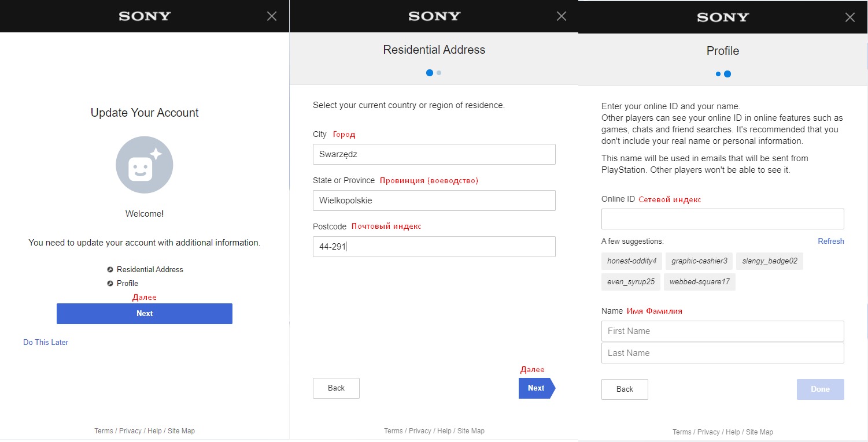Pick the honest-oddity4 suggestion
This screenshot has height=442, width=868.
point(631,261)
